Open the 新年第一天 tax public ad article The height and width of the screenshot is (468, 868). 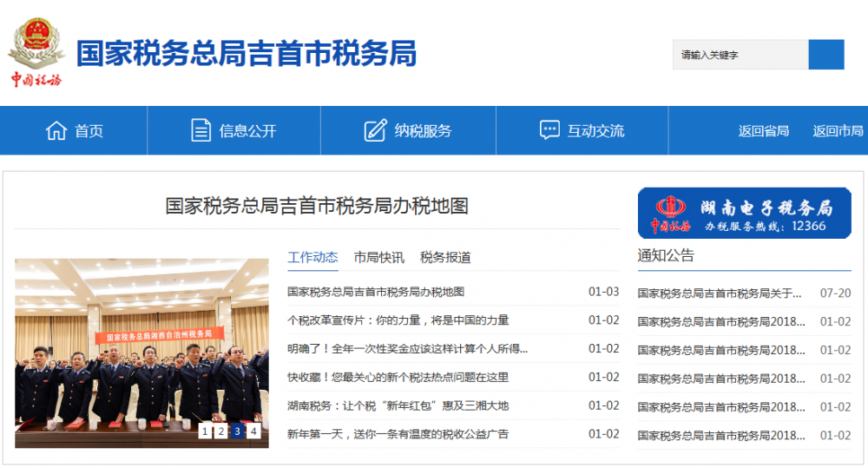398,434
